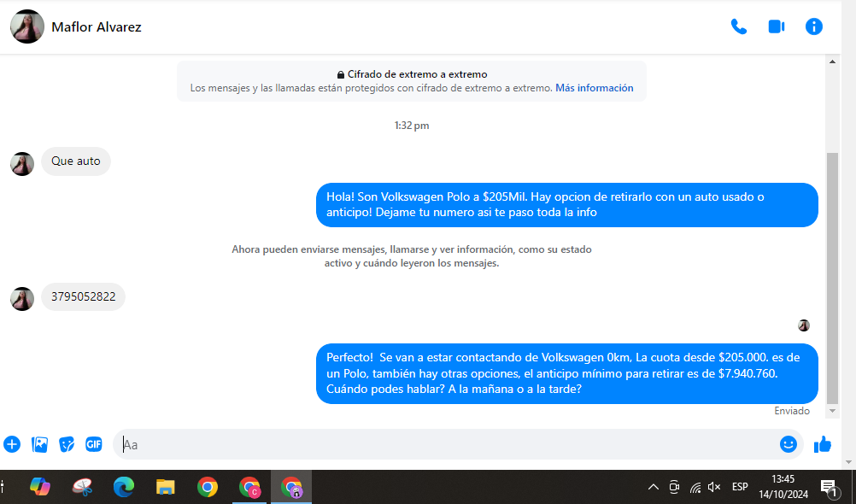
Task: Open conversation information panel
Action: tap(814, 26)
